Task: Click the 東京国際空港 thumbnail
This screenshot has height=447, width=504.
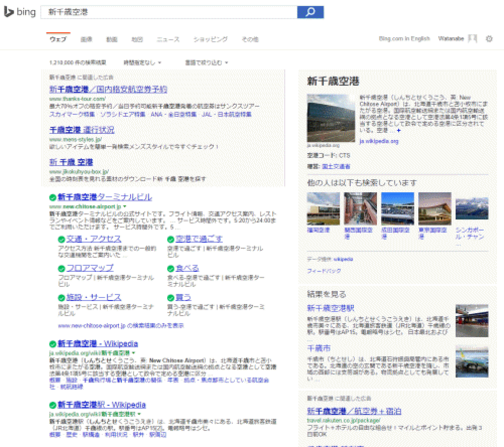Action: (435, 208)
